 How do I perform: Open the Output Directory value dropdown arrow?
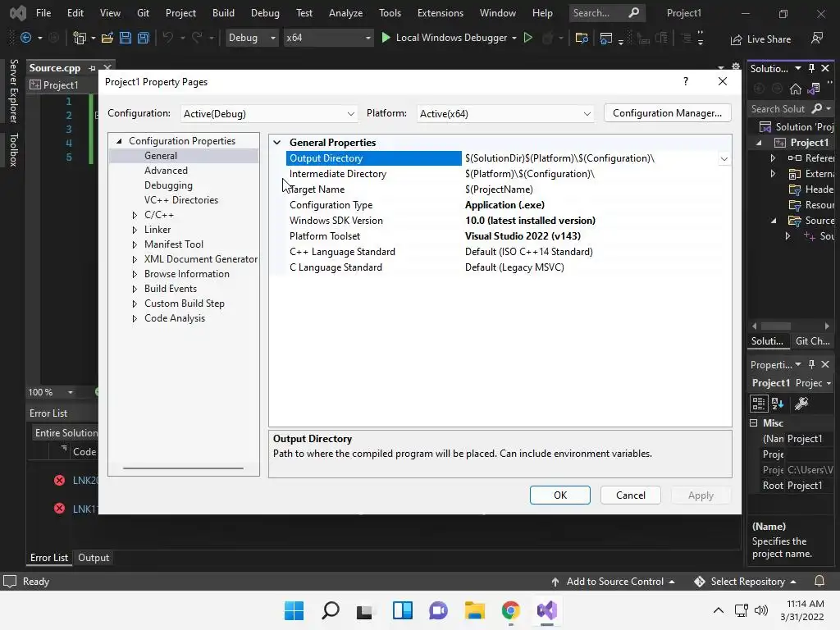click(x=724, y=158)
